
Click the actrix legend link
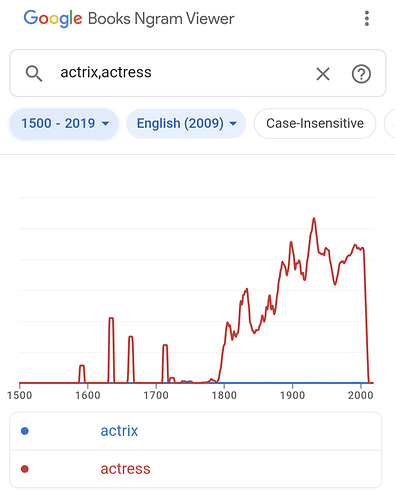coord(119,431)
